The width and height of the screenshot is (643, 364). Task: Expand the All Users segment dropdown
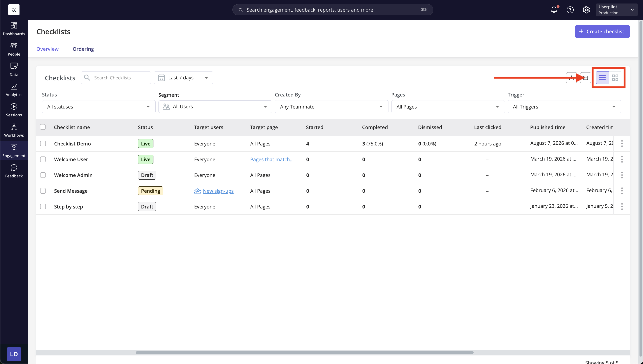pyautogui.click(x=215, y=107)
